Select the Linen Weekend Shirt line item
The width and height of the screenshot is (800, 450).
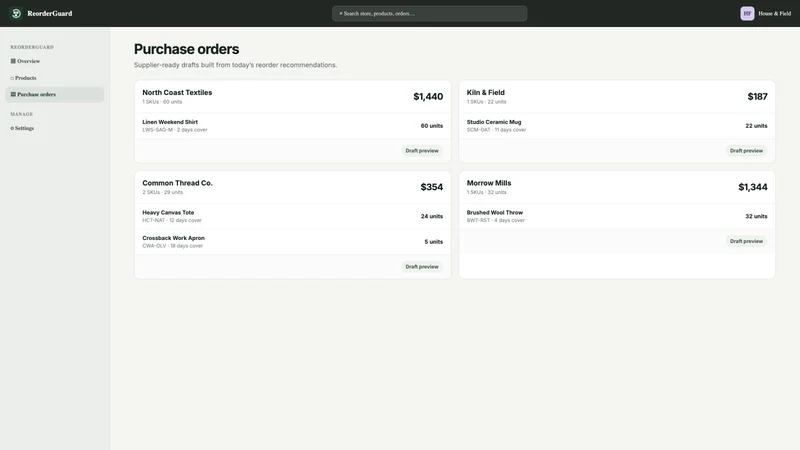tap(292, 126)
